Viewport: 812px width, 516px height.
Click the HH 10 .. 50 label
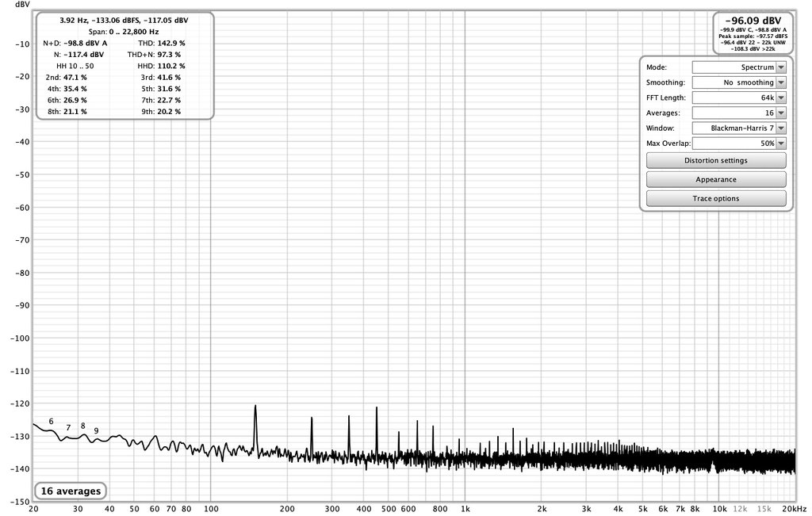pos(75,66)
